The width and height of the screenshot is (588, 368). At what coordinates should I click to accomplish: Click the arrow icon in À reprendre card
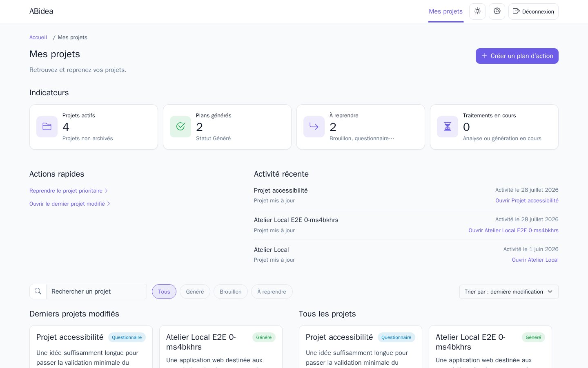[314, 127]
